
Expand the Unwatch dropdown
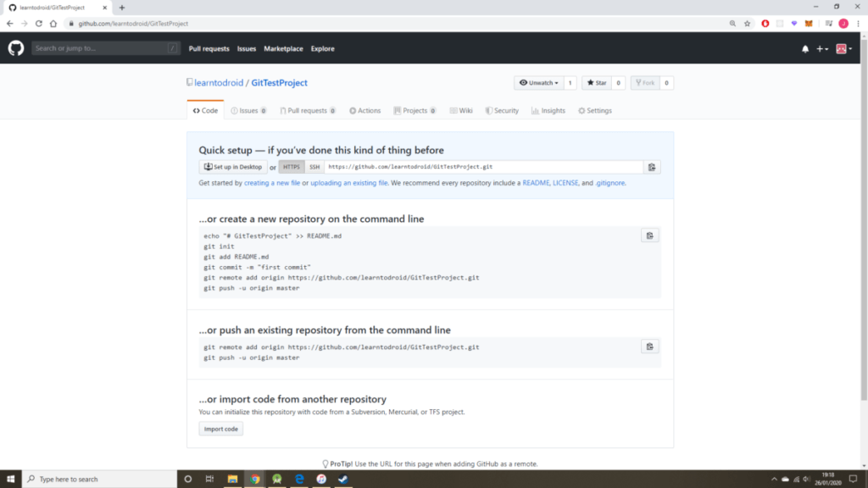coord(538,83)
